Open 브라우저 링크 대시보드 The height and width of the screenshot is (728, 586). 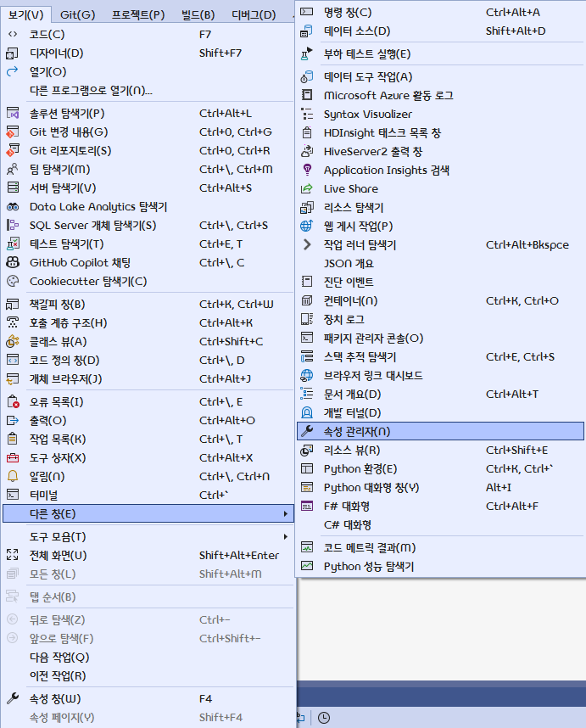point(440,375)
